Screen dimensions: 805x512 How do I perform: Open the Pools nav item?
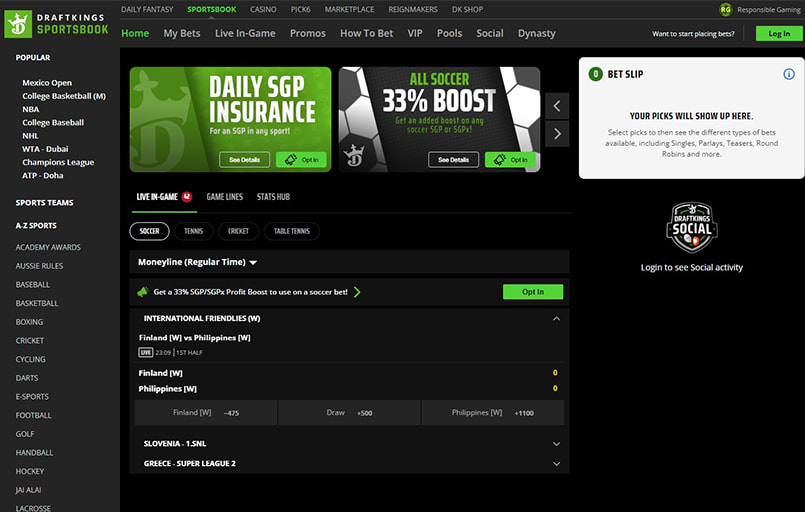click(449, 33)
